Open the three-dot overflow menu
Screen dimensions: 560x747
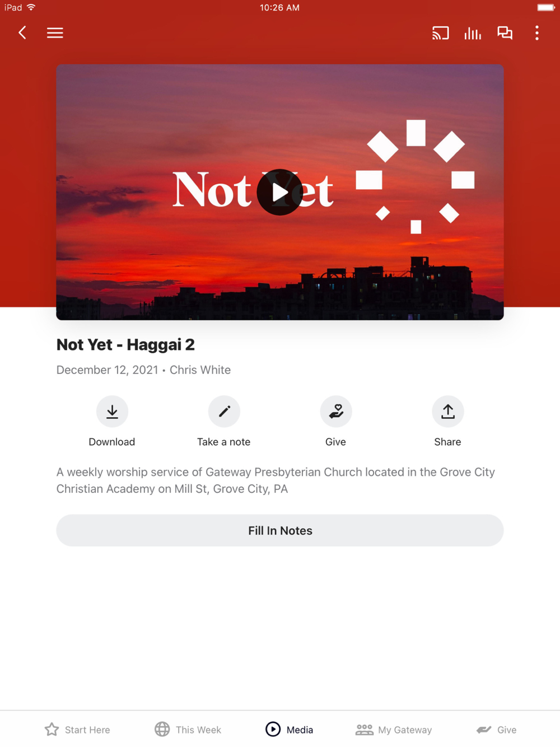pyautogui.click(x=537, y=33)
